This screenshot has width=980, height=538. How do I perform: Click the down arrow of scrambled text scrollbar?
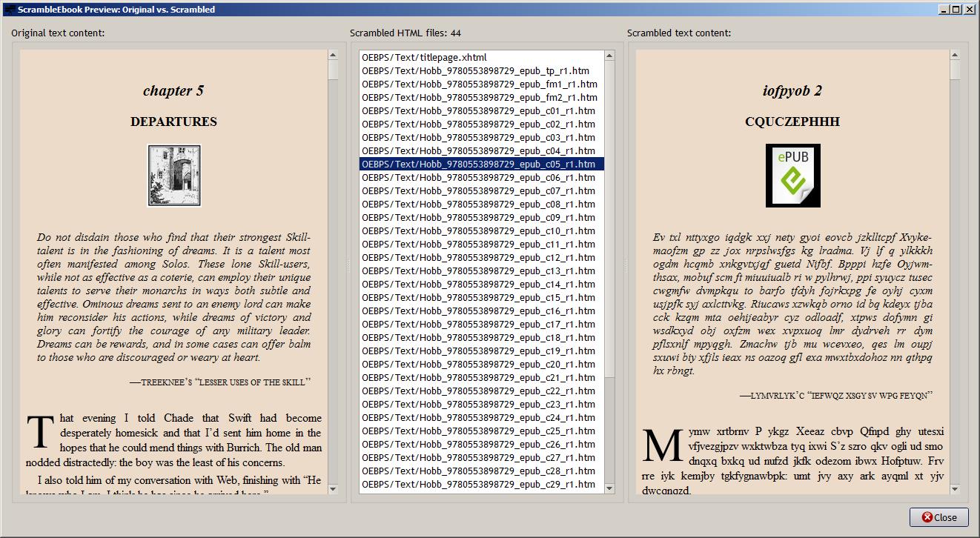tap(954, 488)
